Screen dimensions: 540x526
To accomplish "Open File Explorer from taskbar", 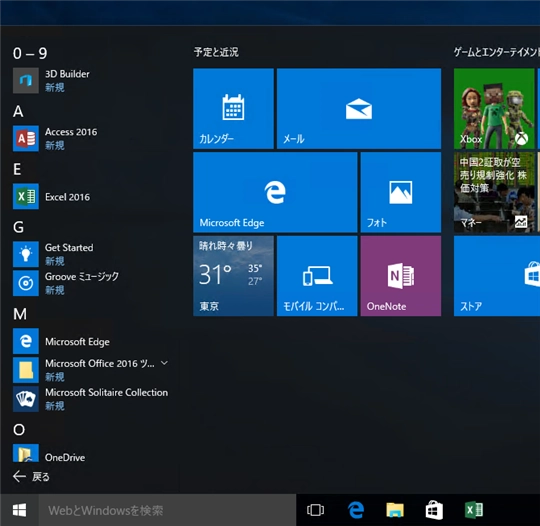I will [395, 510].
